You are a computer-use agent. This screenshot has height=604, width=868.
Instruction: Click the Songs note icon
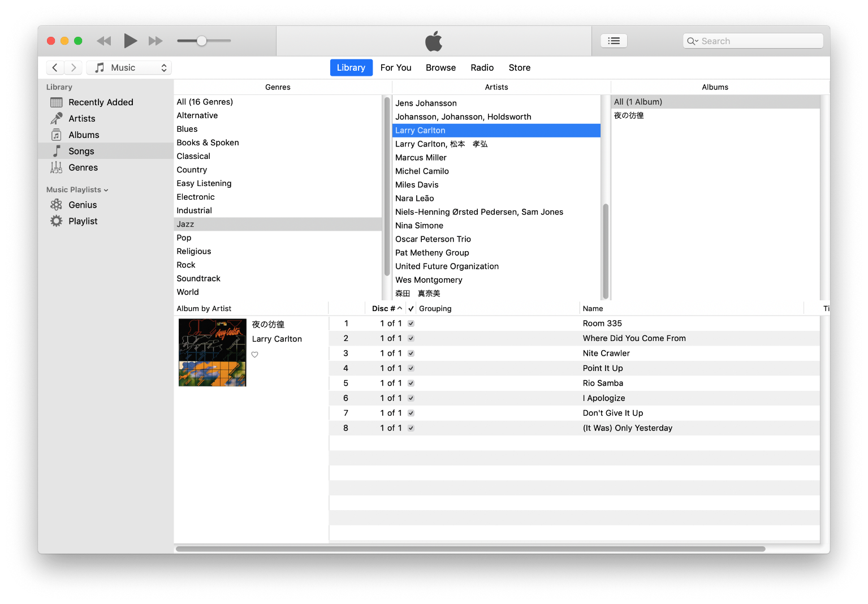pos(57,151)
